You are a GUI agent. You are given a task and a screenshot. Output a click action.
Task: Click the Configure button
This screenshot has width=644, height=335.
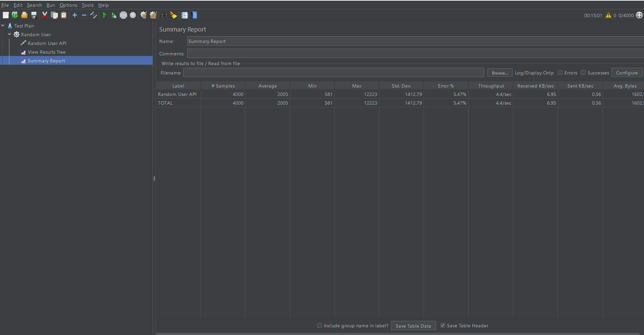tap(627, 72)
